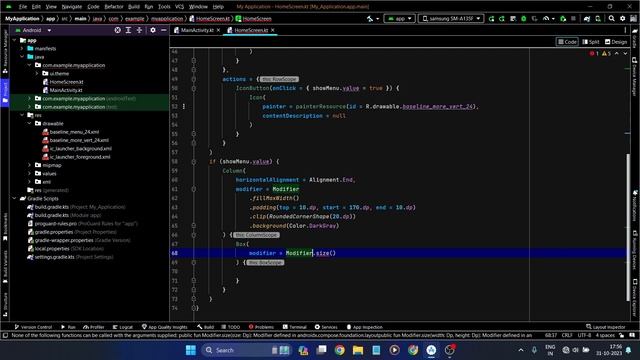Open the Layout Inspector tool window

606,327
